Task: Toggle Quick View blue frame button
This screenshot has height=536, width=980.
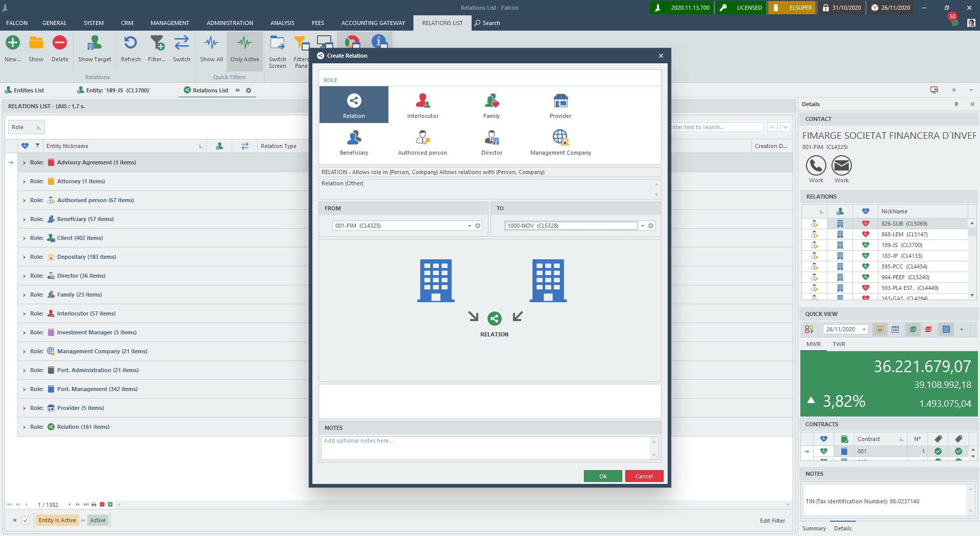Action: click(946, 329)
